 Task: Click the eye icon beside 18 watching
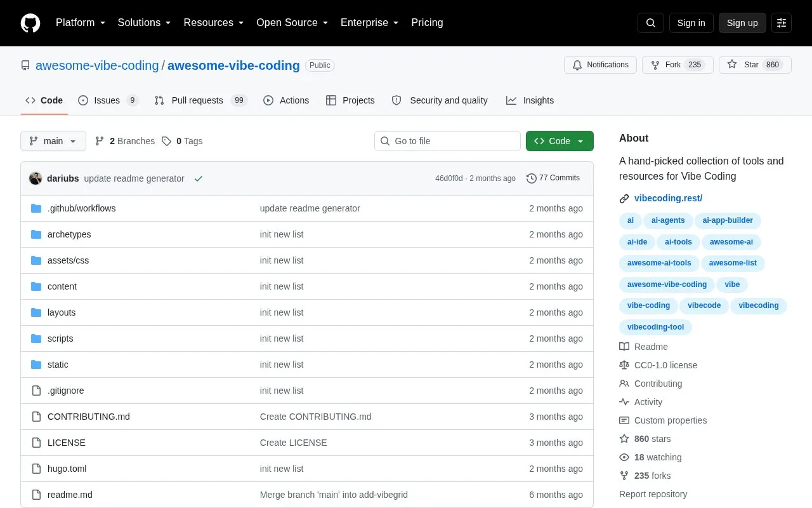(x=624, y=457)
